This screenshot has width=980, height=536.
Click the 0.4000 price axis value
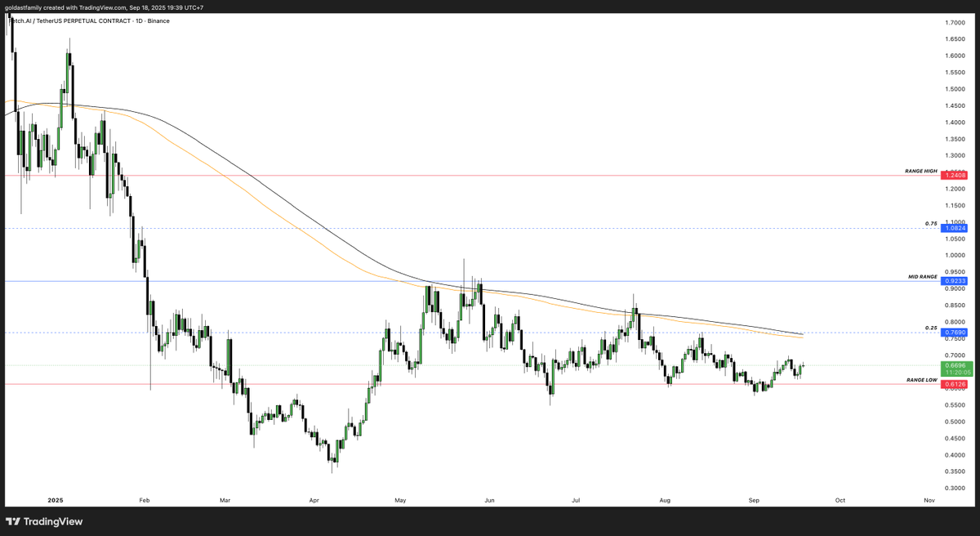point(955,455)
